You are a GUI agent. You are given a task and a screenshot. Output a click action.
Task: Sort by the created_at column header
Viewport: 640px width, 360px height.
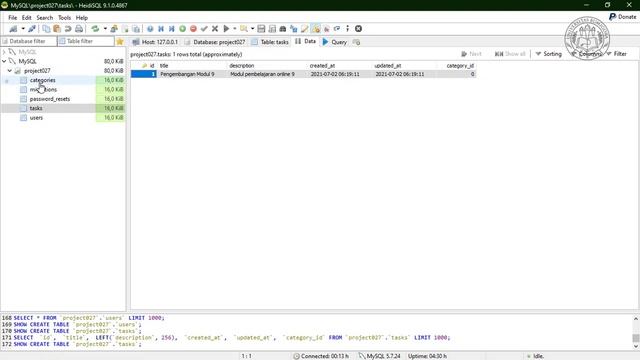[340, 65]
